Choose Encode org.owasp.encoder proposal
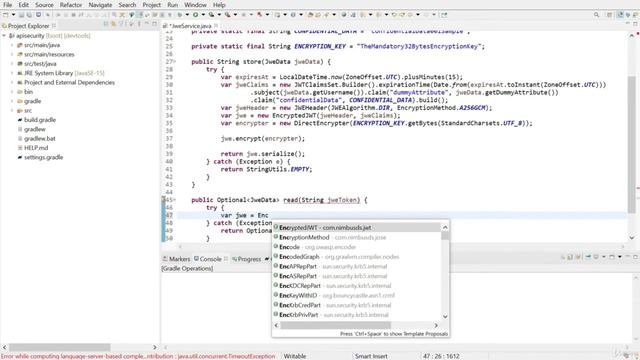Image resolution: width=640 pixels, height=360 pixels. (x=356, y=247)
